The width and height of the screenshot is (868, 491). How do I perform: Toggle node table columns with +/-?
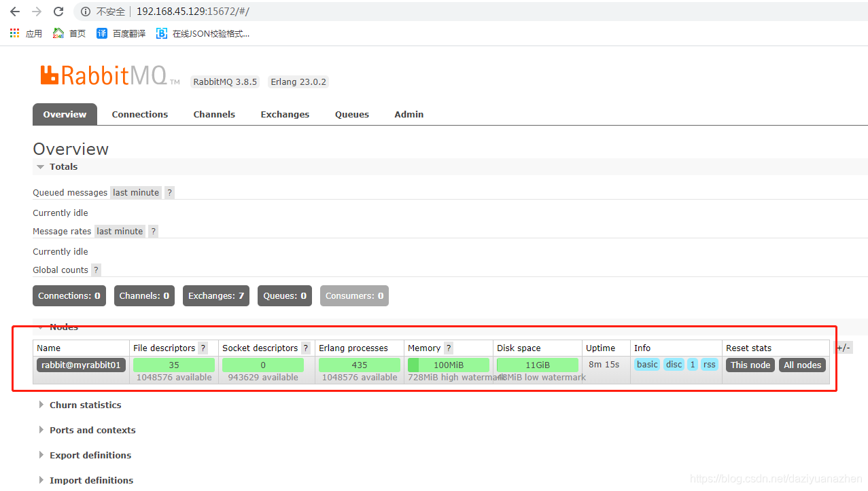coord(843,348)
